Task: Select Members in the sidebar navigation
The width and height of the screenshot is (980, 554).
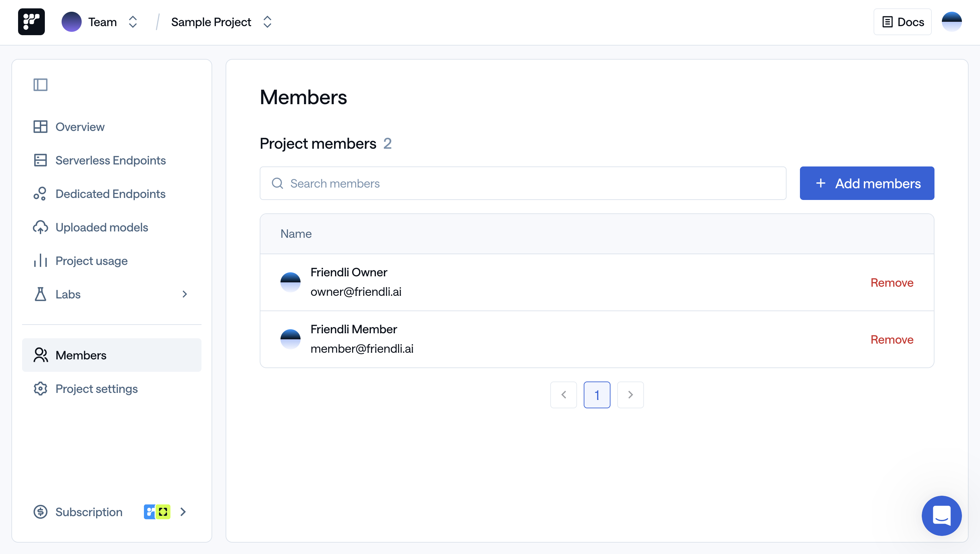Action: point(81,355)
